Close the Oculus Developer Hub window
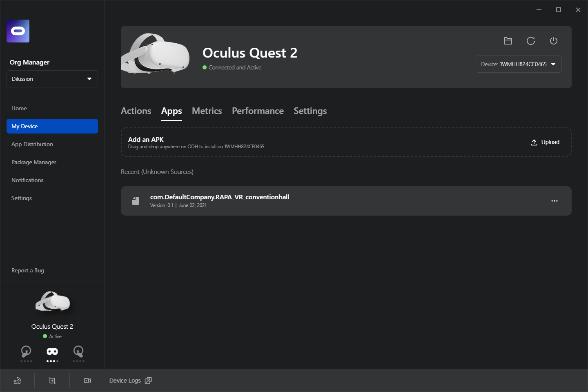This screenshot has height=392, width=588. click(x=578, y=10)
